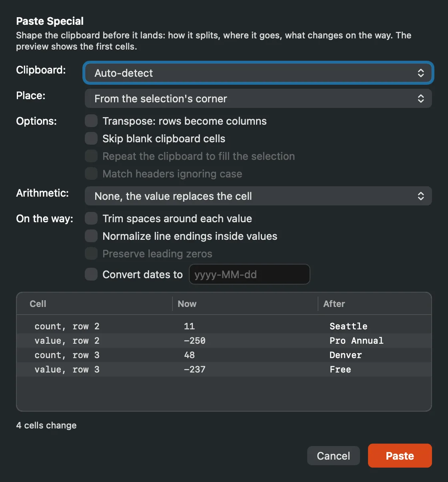
Task: Open the Clipboard Auto-detect dropdown
Action: 258,73
